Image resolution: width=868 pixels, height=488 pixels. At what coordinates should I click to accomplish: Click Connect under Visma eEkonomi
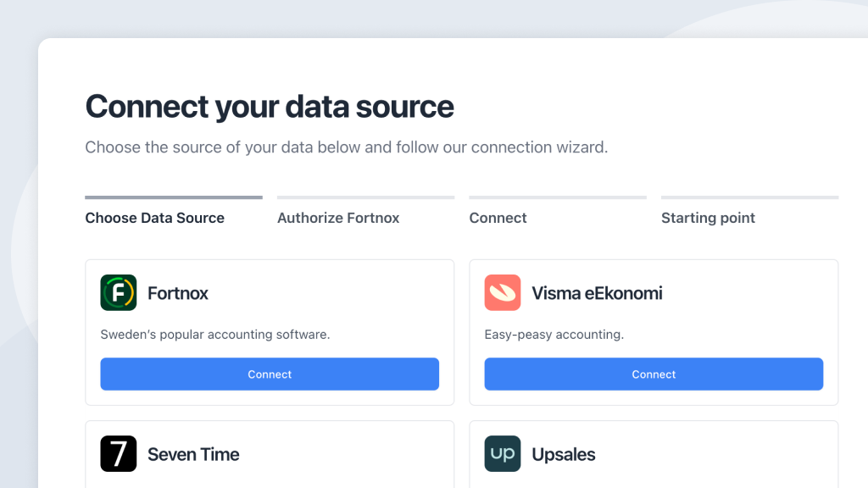point(654,374)
